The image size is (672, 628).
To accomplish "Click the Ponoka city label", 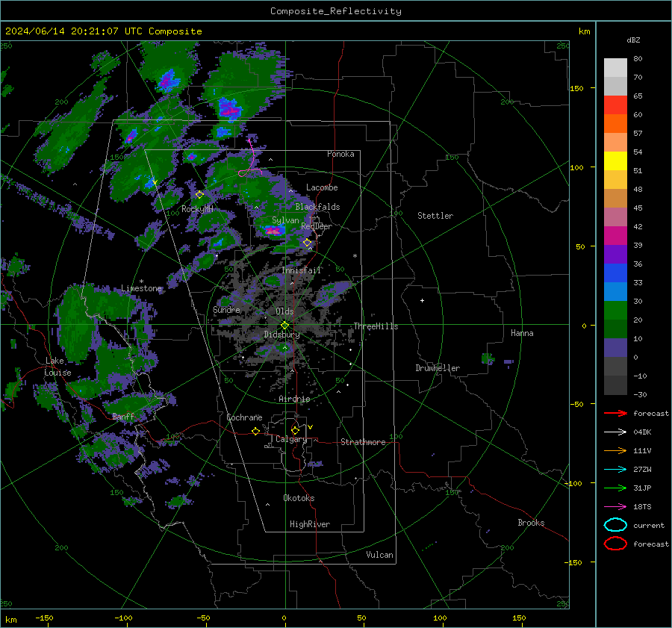I will (340, 154).
